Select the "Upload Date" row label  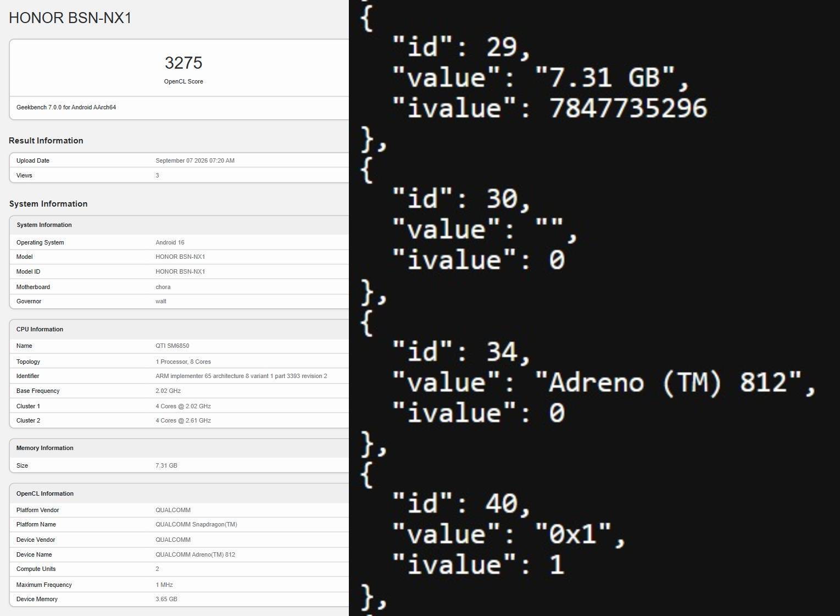(33, 160)
